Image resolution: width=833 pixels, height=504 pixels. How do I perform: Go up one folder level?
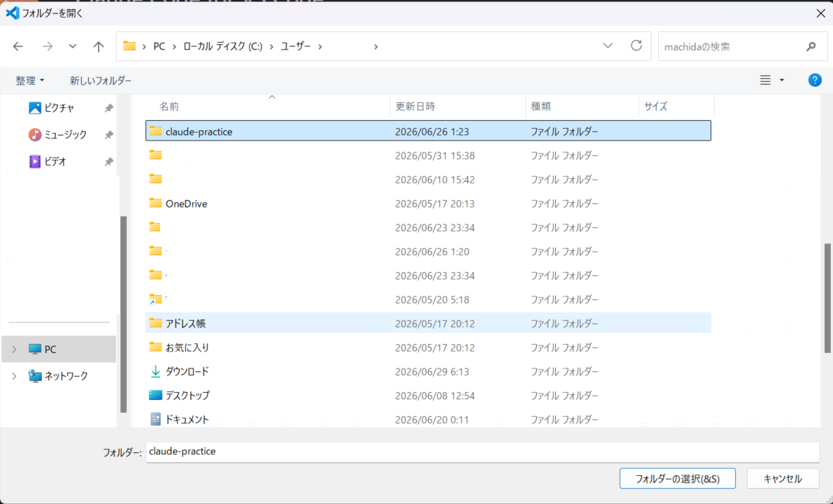99,47
